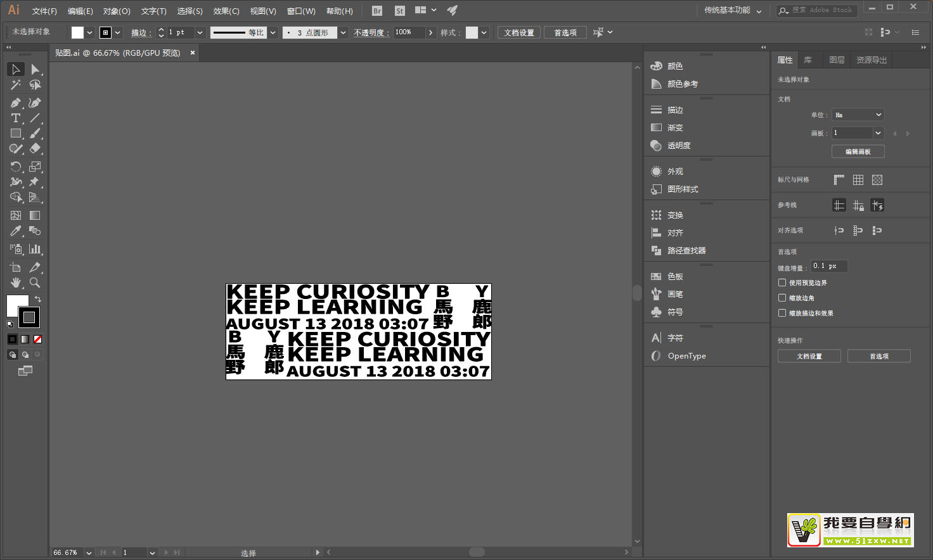933x560 pixels.
Task: Open the 3 点圆形 brush dropdown
Action: (x=343, y=32)
